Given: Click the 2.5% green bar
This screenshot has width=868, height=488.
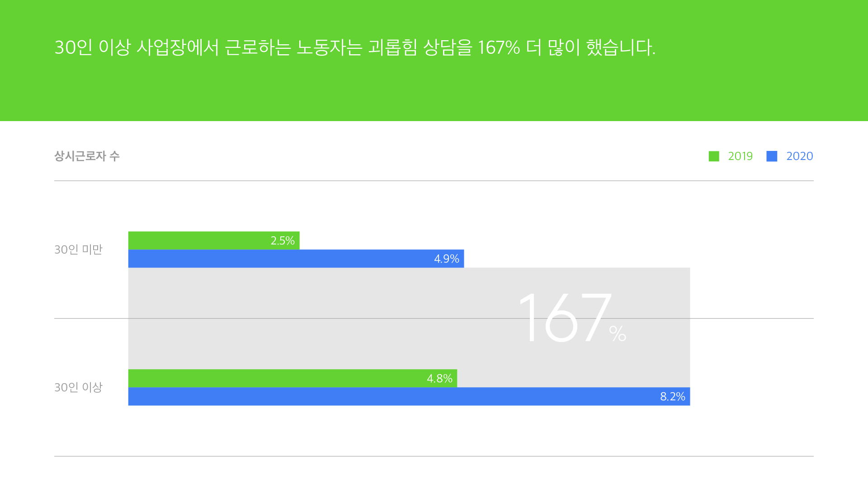Looking at the screenshot, I should coord(214,240).
